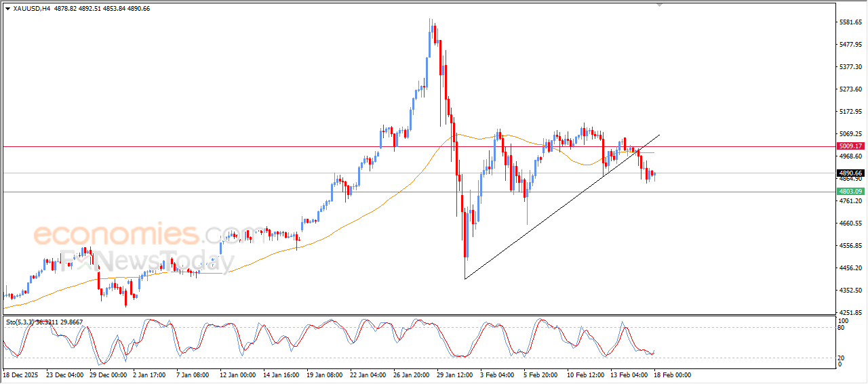Click the 18 Feb 00:00 date label
868x384 pixels.
[x=672, y=375]
